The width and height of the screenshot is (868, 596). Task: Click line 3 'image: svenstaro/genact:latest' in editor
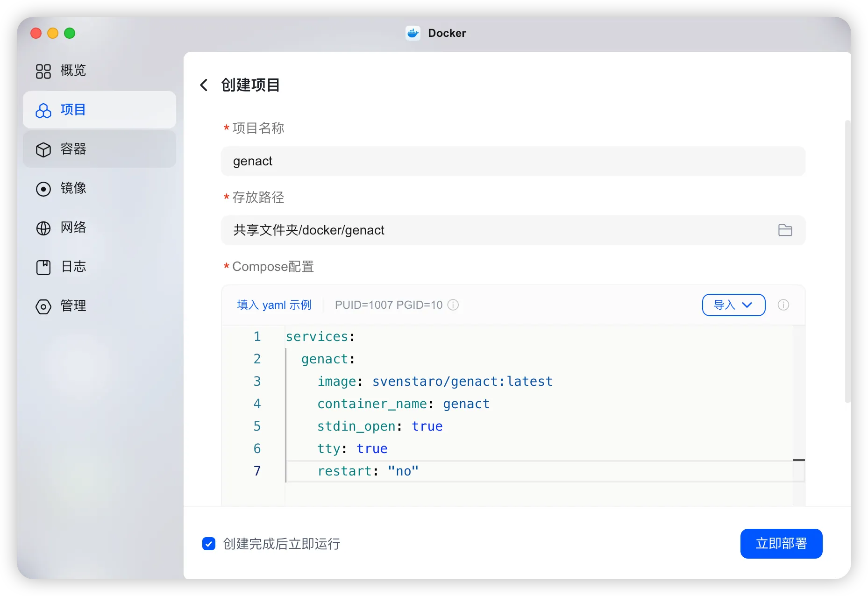tap(435, 382)
